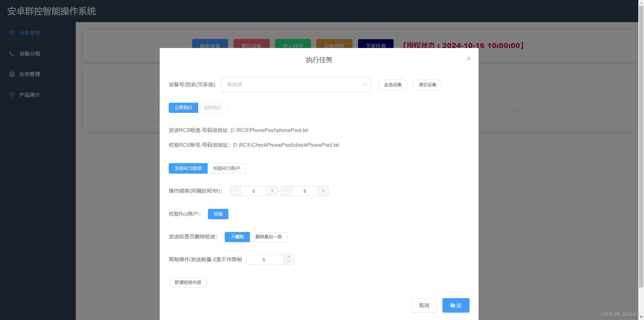Choose 不删除 after sending

pos(237,237)
